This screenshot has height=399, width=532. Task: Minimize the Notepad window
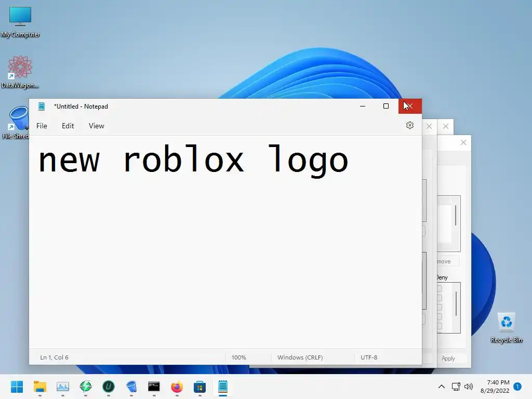tap(363, 106)
